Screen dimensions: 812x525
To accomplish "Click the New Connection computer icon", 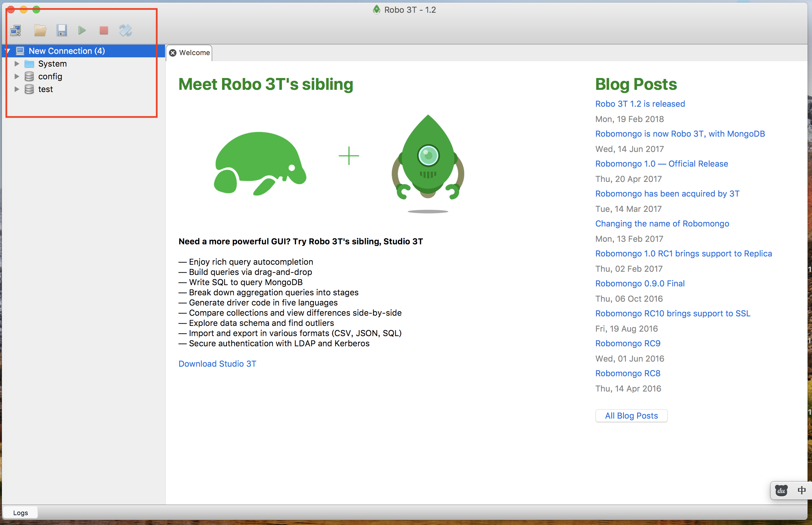I will 20,51.
